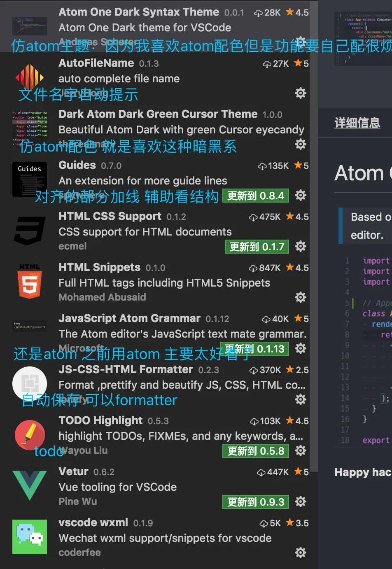Click the Vetur green V logo

click(30, 485)
